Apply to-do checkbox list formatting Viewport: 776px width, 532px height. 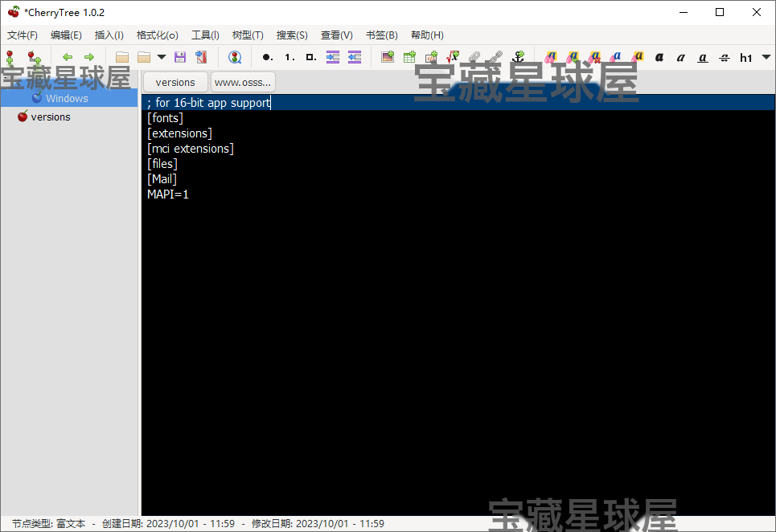[310, 57]
